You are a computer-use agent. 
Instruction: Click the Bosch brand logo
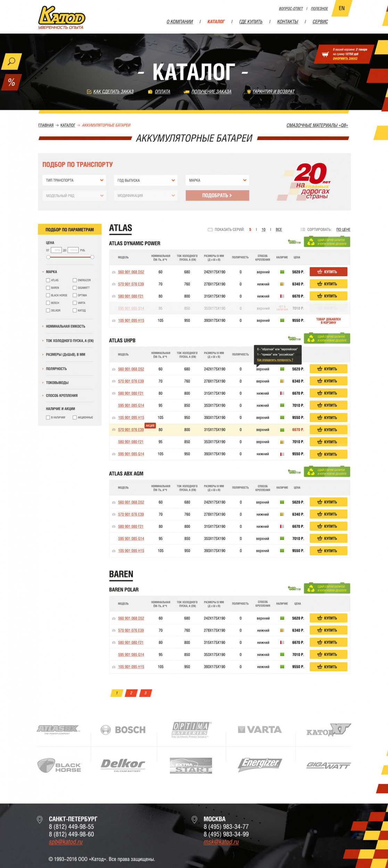coord(123,730)
